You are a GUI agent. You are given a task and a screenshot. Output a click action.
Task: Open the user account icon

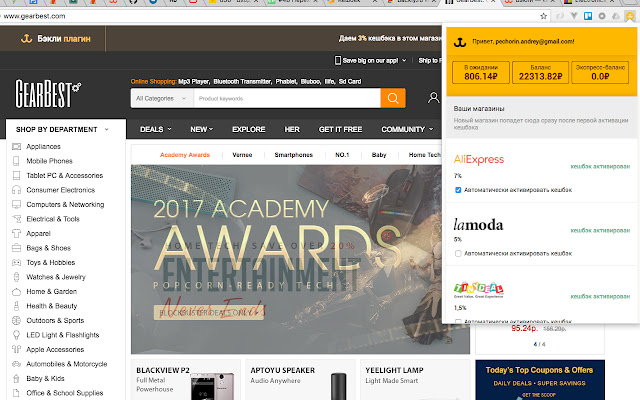tap(433, 98)
